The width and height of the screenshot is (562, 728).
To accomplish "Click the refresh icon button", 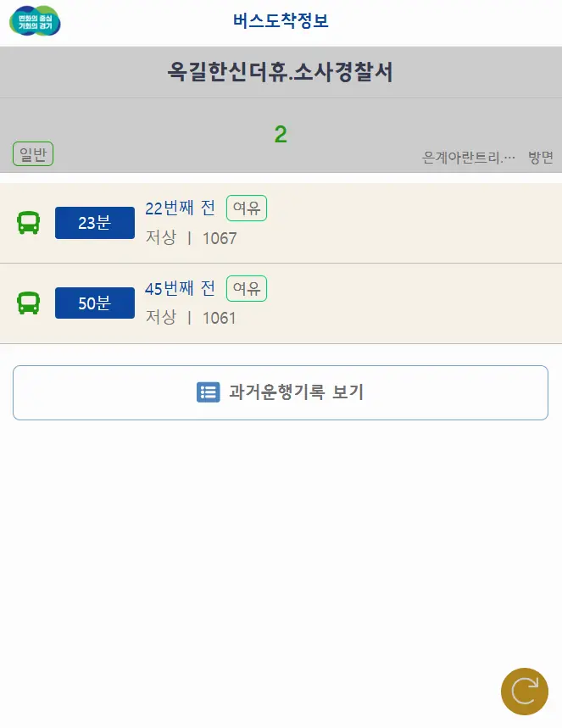I will (x=525, y=691).
